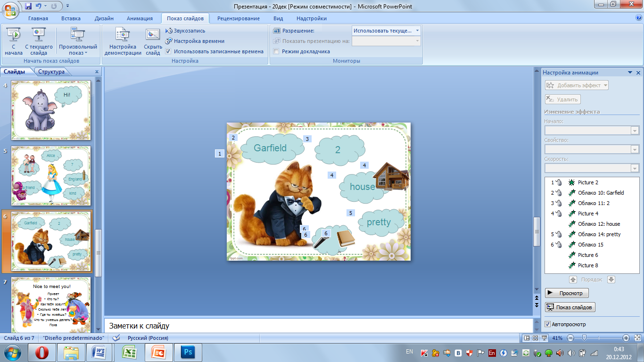Open the Надстройки tab
Image resolution: width=644 pixels, height=362 pixels.
pyautogui.click(x=311, y=18)
